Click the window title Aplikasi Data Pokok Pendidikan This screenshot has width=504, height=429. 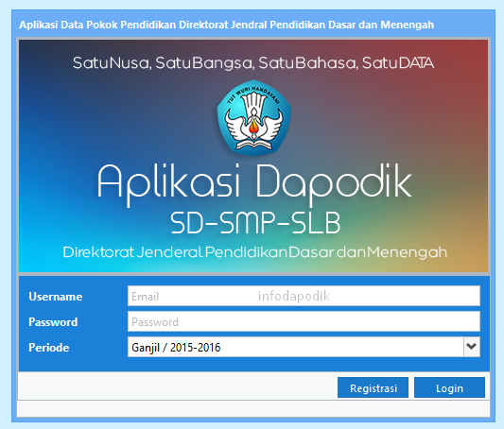click(227, 25)
